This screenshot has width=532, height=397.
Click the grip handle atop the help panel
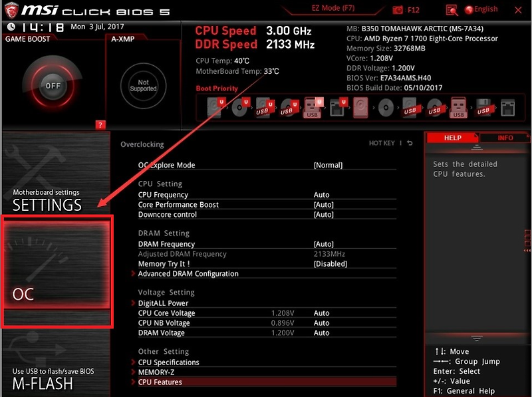477,147
